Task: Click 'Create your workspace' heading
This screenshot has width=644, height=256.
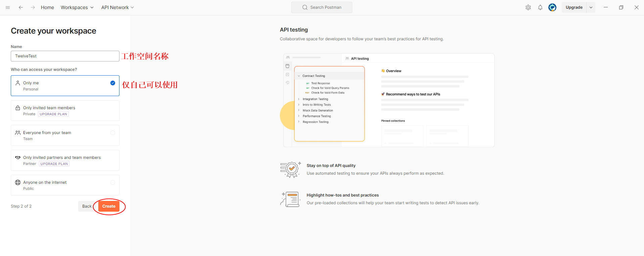Action: click(53, 31)
